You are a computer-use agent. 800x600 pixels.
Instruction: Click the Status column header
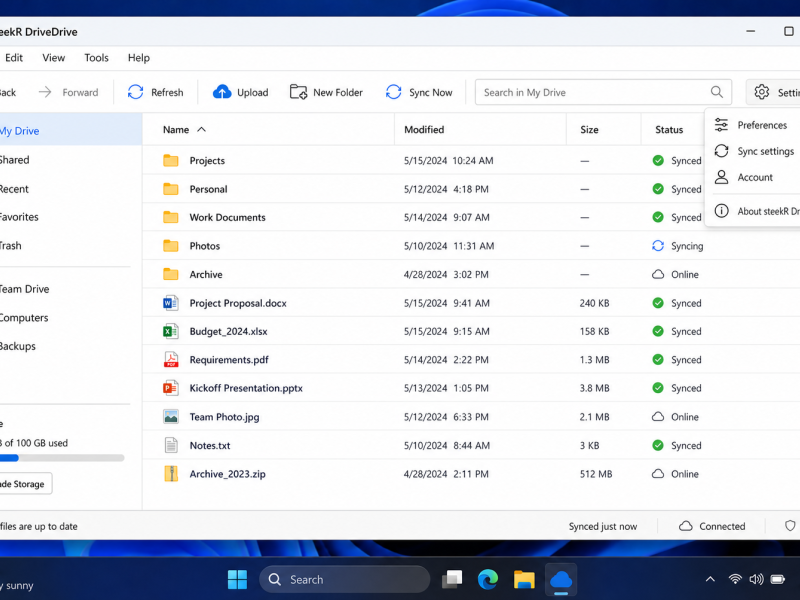click(x=669, y=130)
